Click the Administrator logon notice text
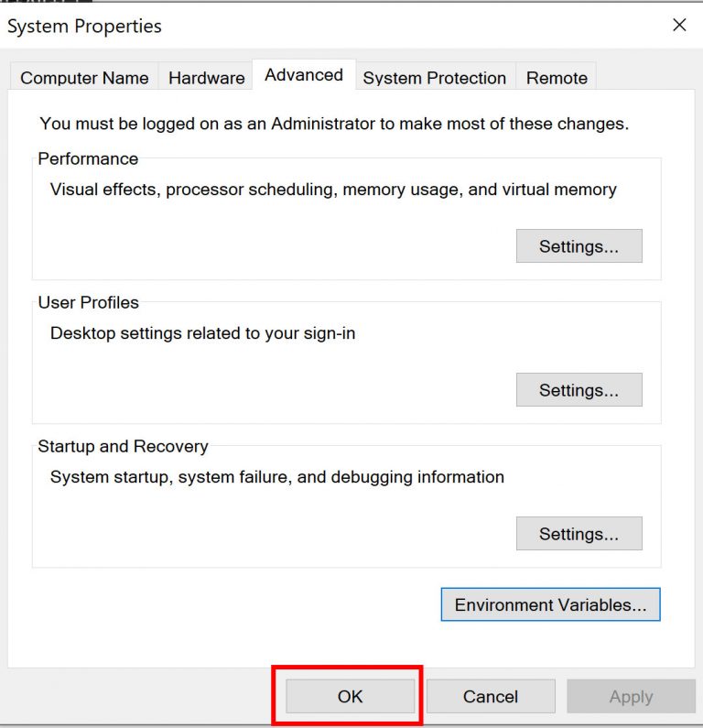 334,124
